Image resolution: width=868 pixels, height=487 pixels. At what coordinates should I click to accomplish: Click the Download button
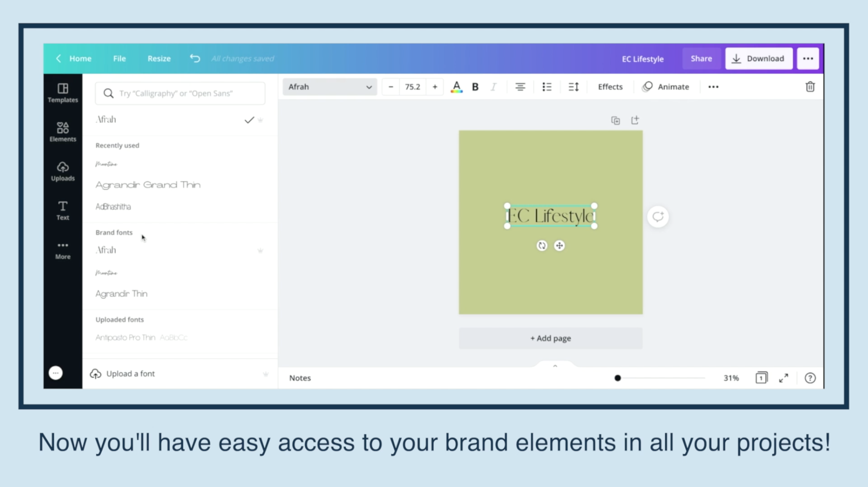pos(759,59)
